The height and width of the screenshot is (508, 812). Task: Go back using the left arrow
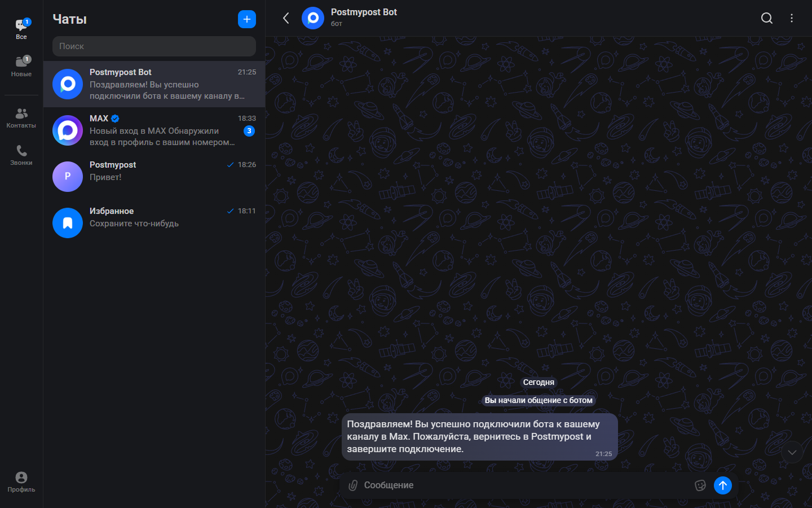click(286, 18)
